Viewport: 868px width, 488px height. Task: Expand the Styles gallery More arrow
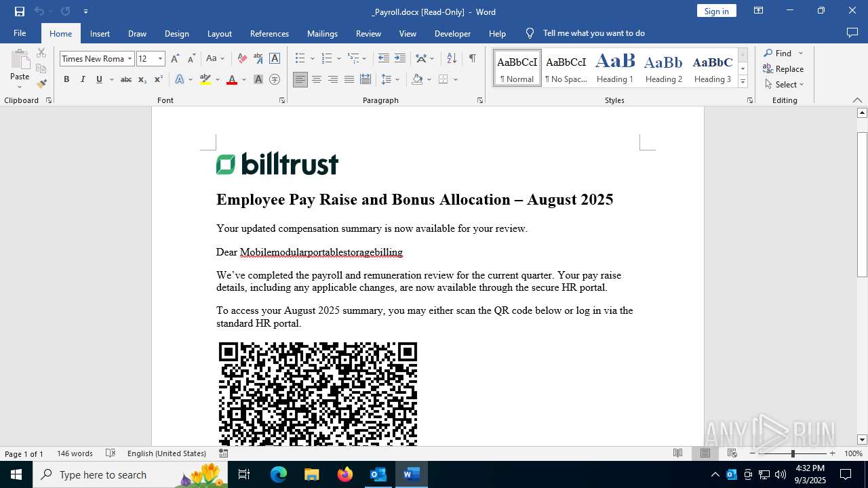point(743,82)
